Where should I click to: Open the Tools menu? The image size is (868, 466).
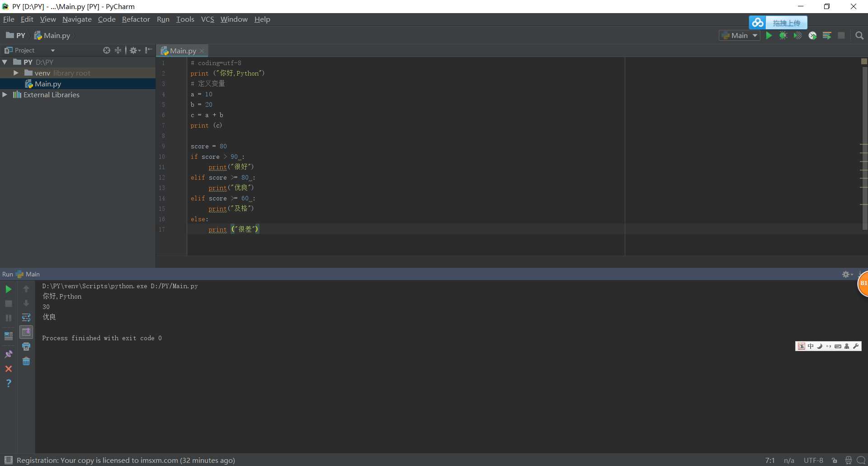pyautogui.click(x=185, y=19)
